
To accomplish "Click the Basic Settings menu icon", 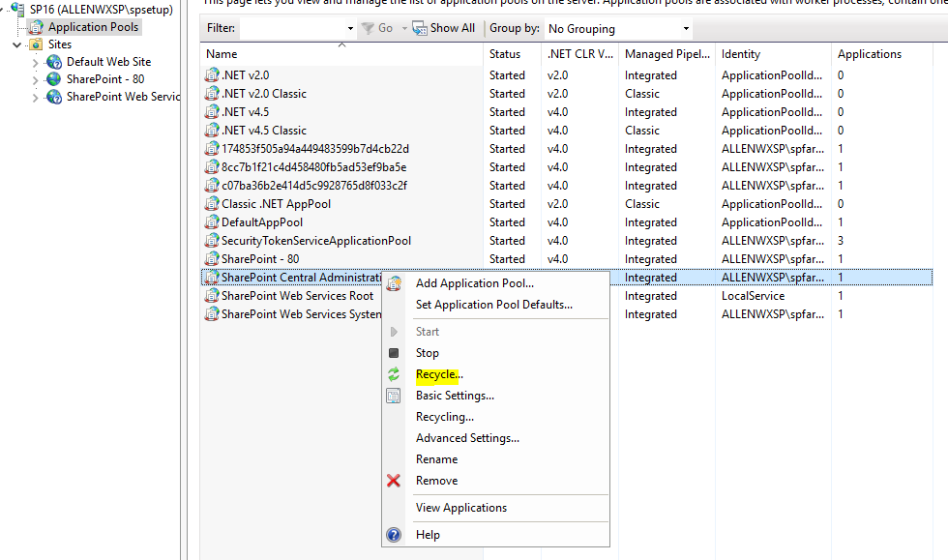I will coord(394,397).
